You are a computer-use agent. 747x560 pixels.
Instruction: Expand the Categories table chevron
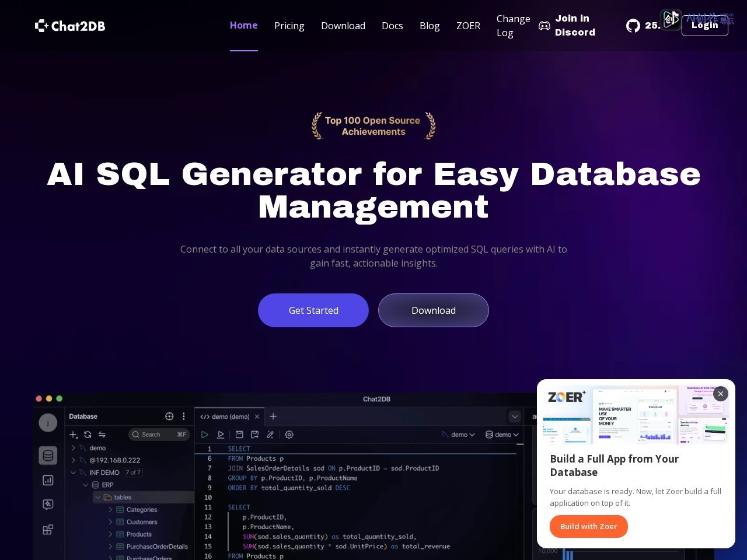110,510
